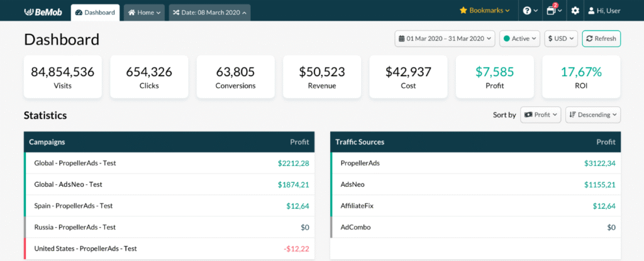
Task: Click the BeMob logo
Action: 43,12
